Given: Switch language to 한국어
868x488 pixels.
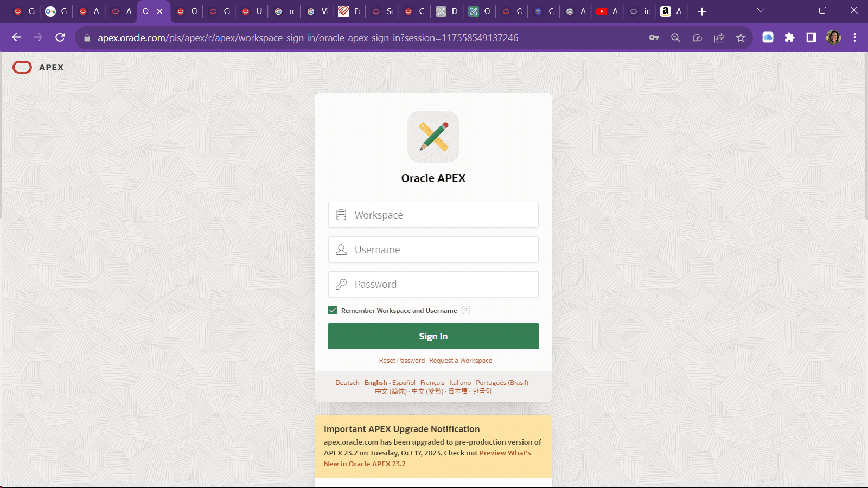Looking at the screenshot, I should [x=482, y=391].
